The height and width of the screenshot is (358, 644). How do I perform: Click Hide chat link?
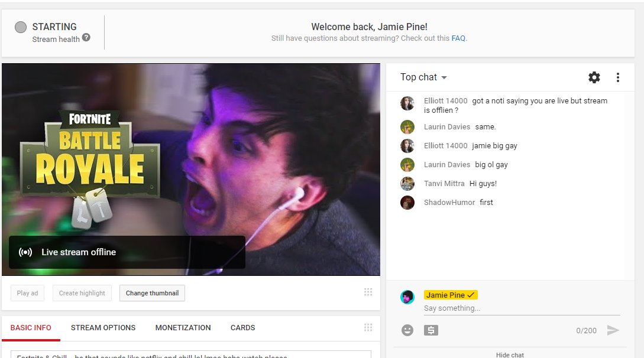coord(510,354)
